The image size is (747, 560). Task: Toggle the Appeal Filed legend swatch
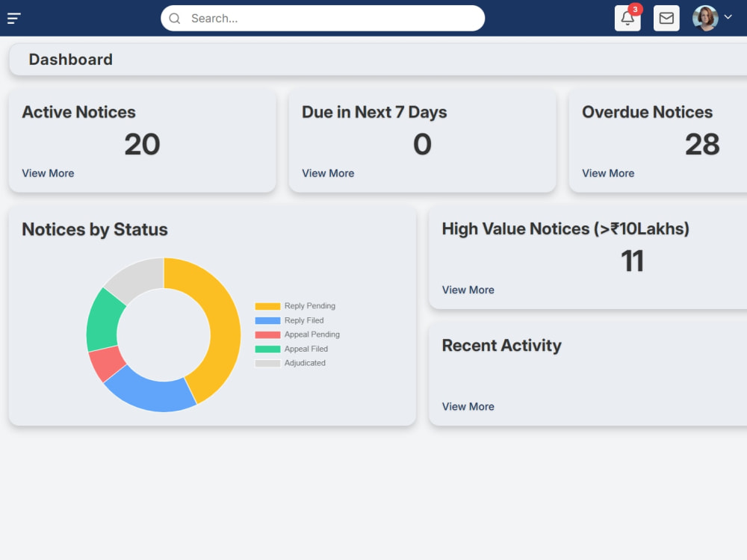(x=267, y=349)
